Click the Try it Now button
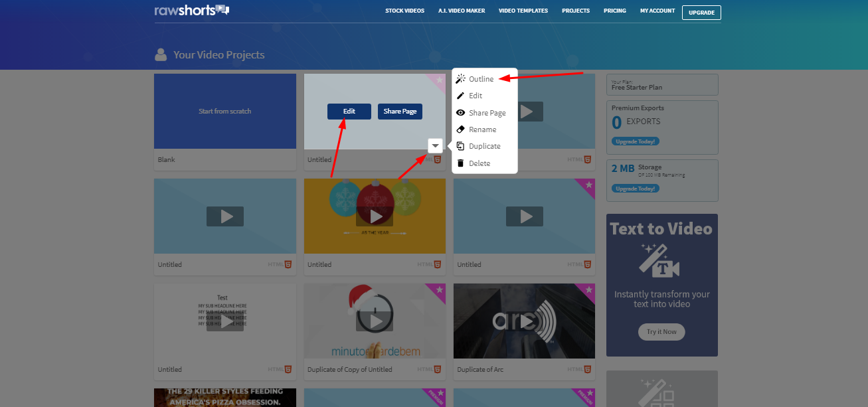868x407 pixels. (661, 332)
